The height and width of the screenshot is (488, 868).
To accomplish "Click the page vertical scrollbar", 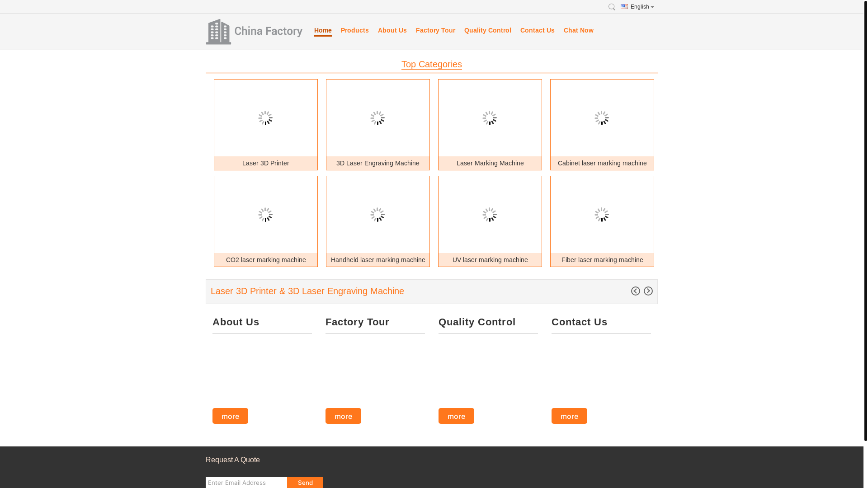I will 866,220.
